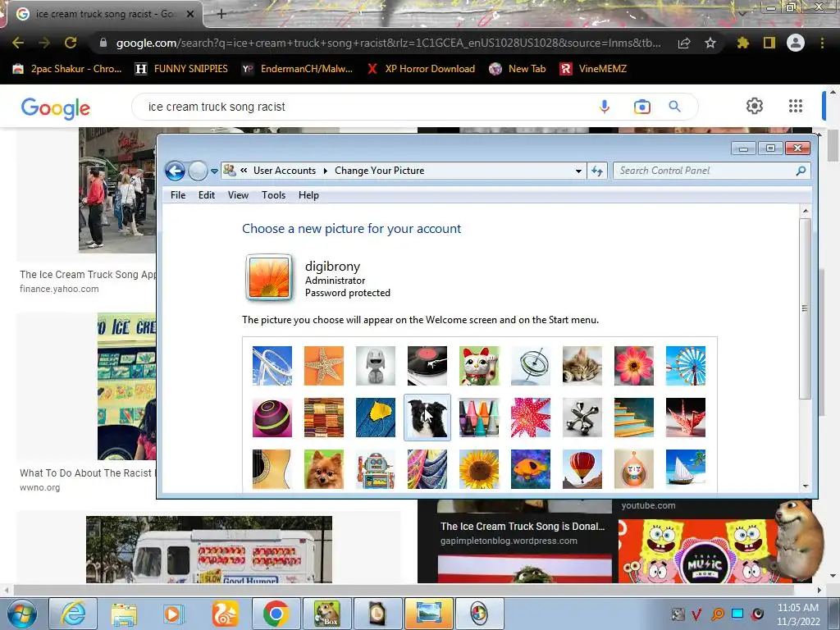Click the Google search magnifier button

pyautogui.click(x=674, y=107)
